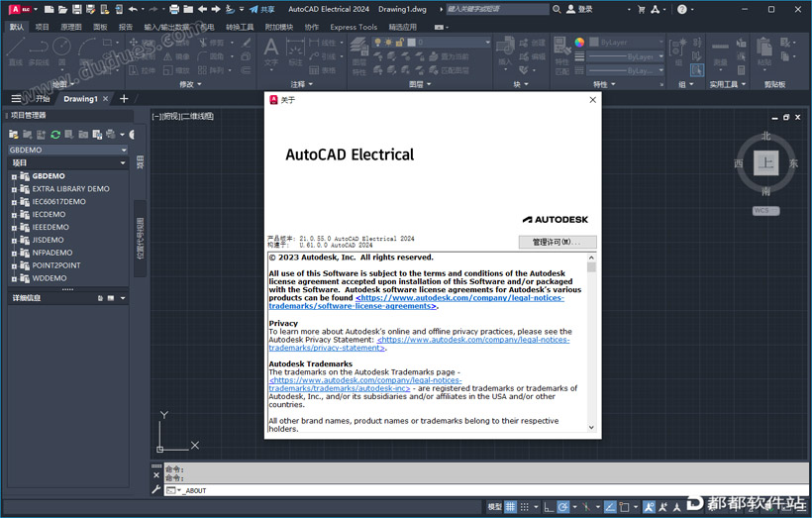Image resolution: width=812 pixels, height=518 pixels.
Task: Toggle the grid display in status bar
Action: pyautogui.click(x=511, y=506)
